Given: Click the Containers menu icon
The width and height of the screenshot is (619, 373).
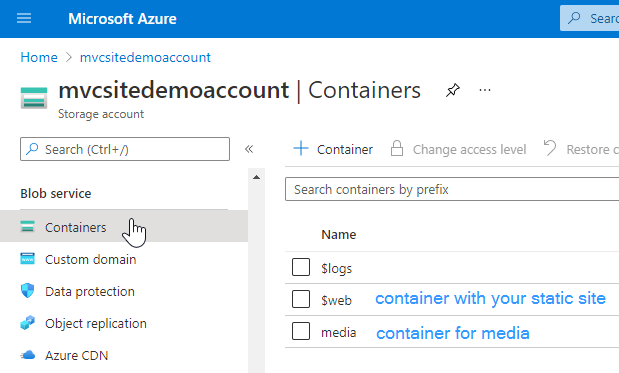Looking at the screenshot, I should [28, 227].
